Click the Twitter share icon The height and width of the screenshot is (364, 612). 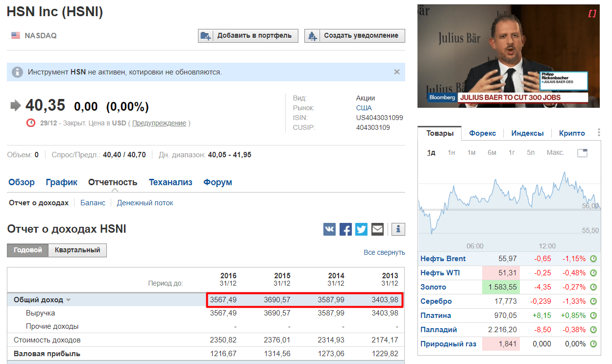click(361, 229)
